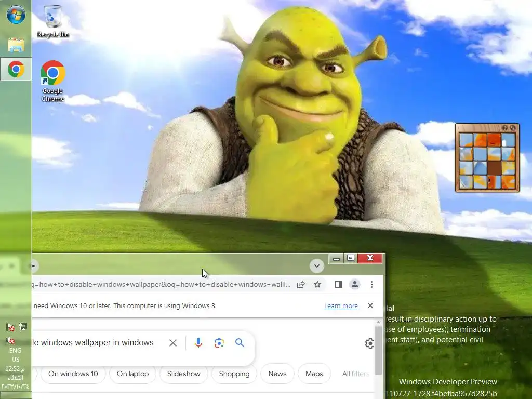Slide the yellow tile right of the empty puzzle slot

click(x=508, y=168)
